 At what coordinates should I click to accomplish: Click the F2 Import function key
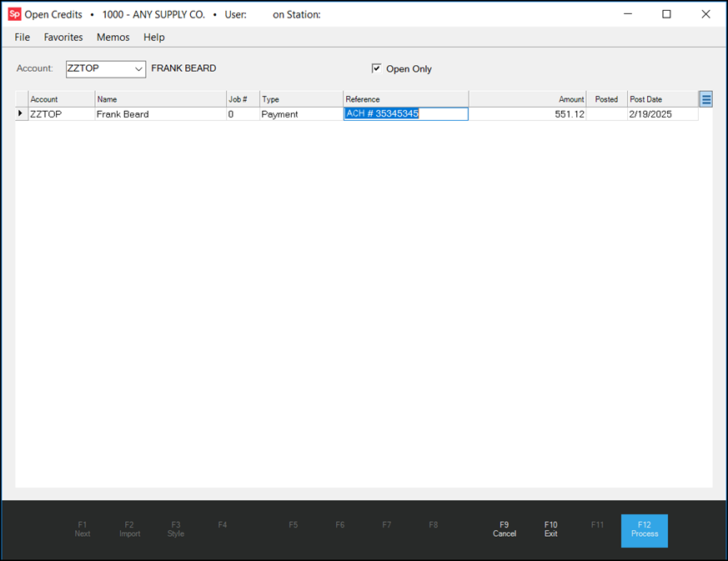[x=129, y=529]
